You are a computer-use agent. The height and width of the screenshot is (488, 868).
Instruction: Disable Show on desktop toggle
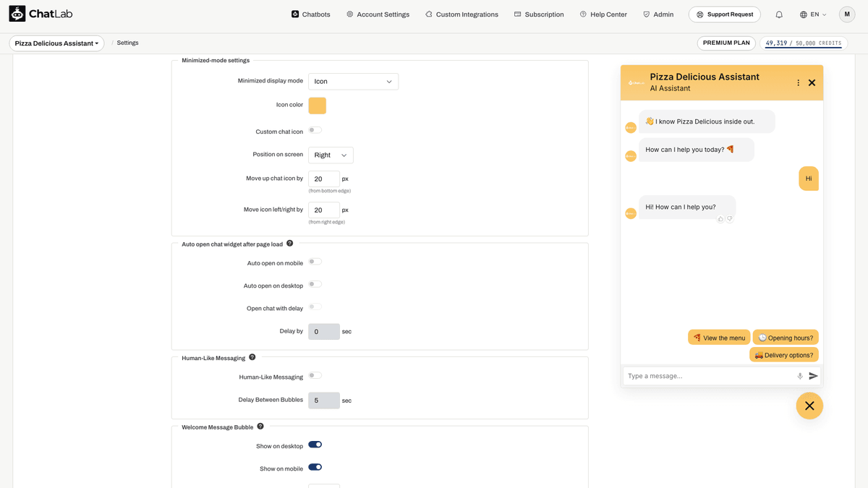[x=315, y=445]
